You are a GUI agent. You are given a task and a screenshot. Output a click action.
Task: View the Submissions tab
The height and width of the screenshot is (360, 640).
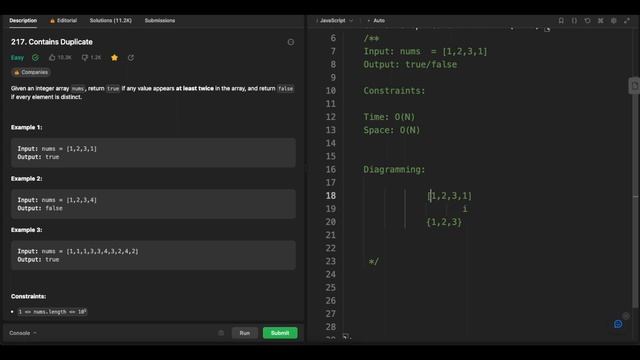pos(160,20)
